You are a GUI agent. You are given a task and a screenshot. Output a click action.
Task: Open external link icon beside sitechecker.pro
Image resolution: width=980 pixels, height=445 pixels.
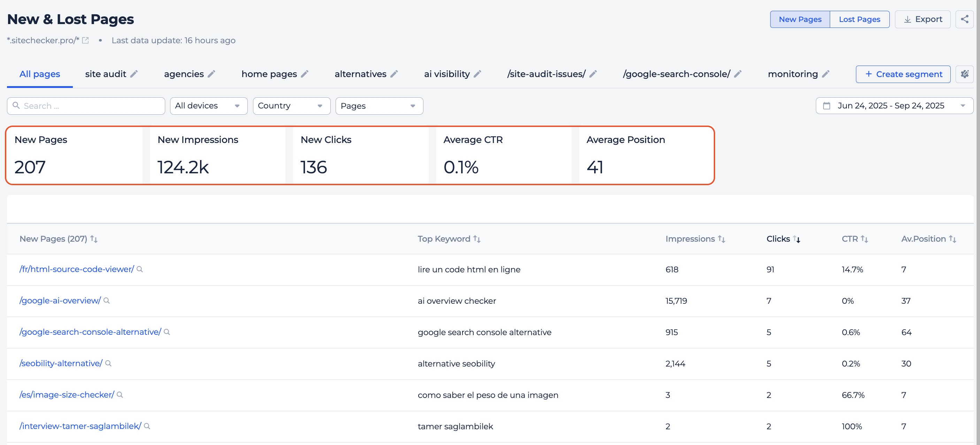point(86,40)
